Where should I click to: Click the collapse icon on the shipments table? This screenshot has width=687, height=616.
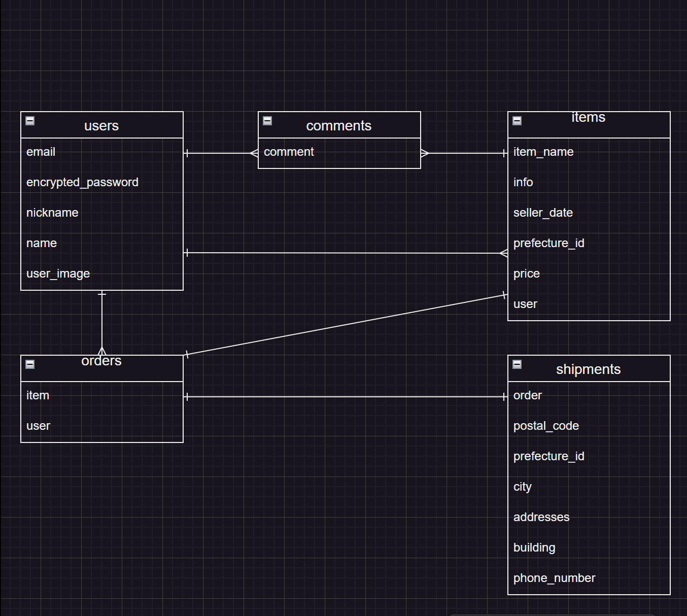click(x=517, y=364)
